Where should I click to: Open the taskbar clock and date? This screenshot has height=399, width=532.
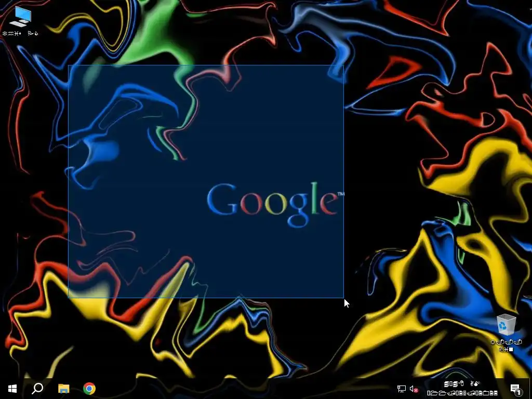[462, 389]
